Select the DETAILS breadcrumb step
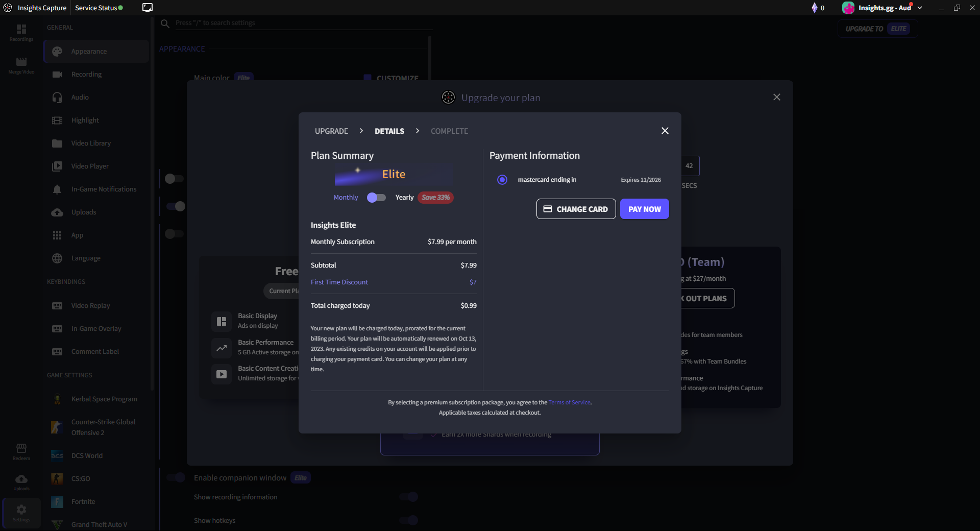 click(x=389, y=131)
